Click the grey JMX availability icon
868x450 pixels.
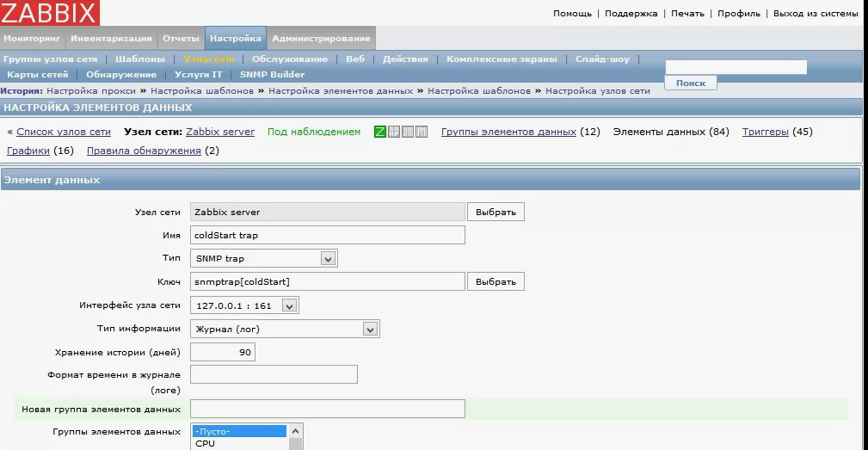[408, 132]
